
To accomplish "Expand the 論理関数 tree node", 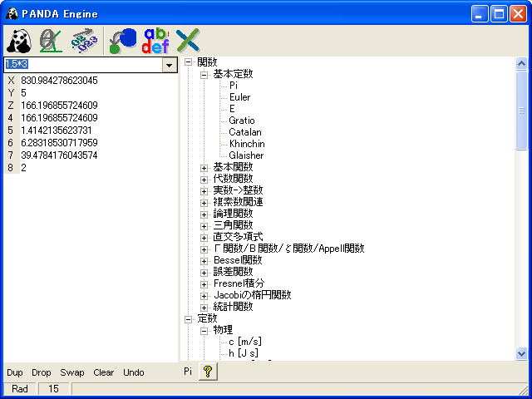I will 204,214.
